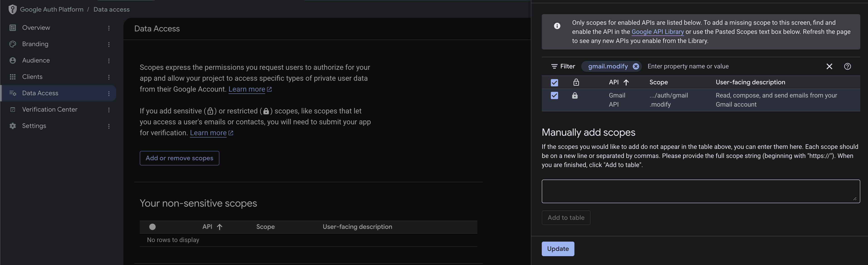Click the Scope column header in scopes panel
This screenshot has width=868, height=265.
(658, 82)
